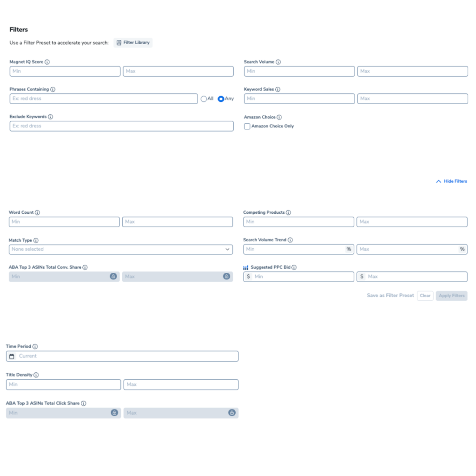Screen dimensions: 476x476
Task: Click lock icon in ABA Conv. Share Min field
Action: pos(113,277)
